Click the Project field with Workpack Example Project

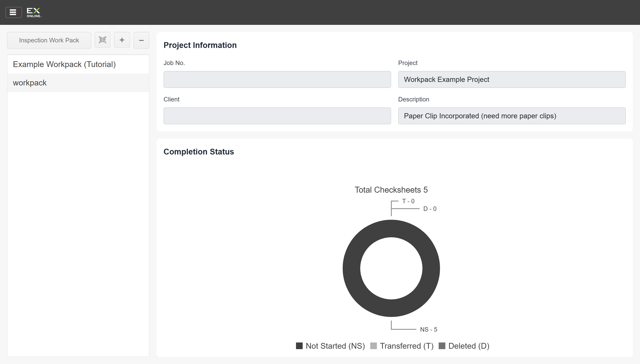(512, 79)
